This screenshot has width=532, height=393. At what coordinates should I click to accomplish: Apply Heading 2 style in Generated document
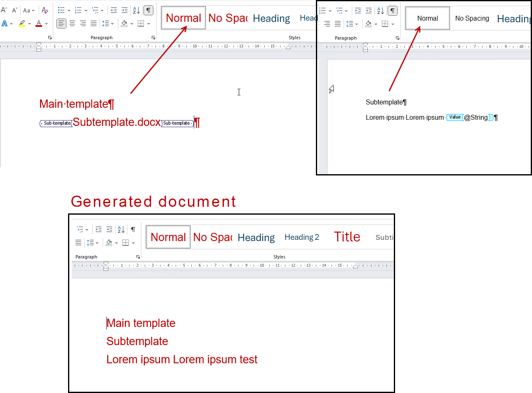(302, 237)
